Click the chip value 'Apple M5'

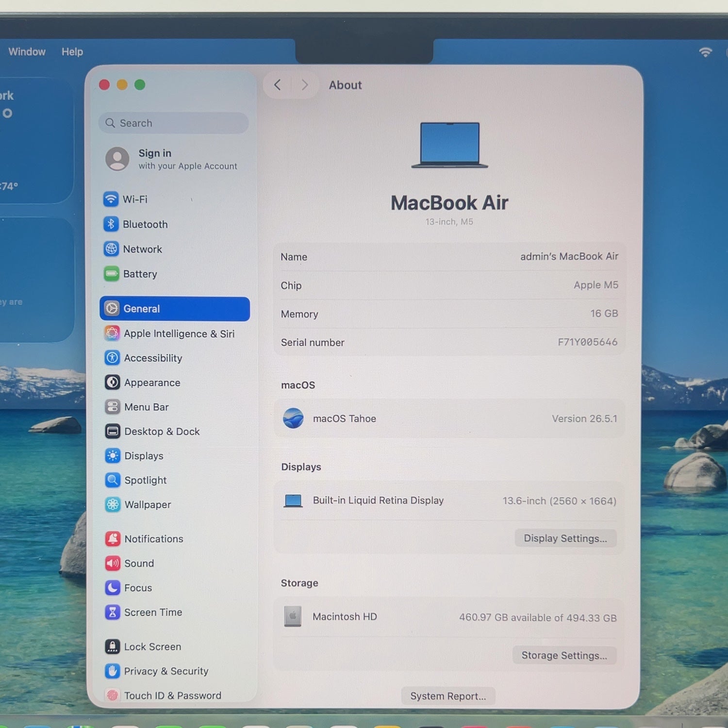[x=596, y=285]
